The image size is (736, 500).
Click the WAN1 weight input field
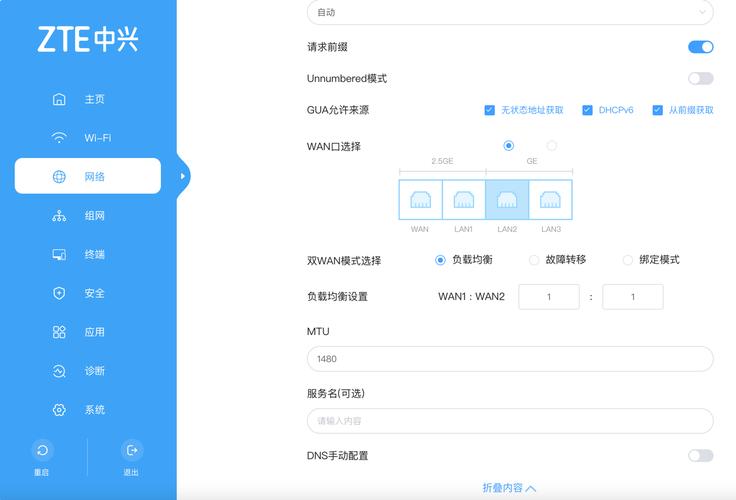tap(549, 297)
